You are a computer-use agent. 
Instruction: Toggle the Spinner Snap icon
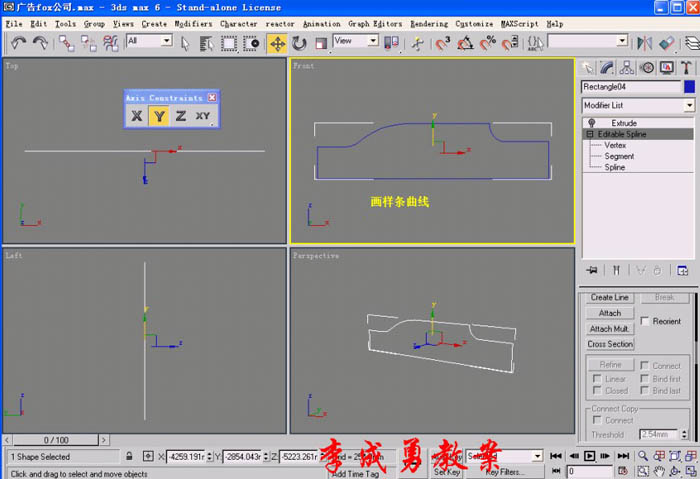510,43
